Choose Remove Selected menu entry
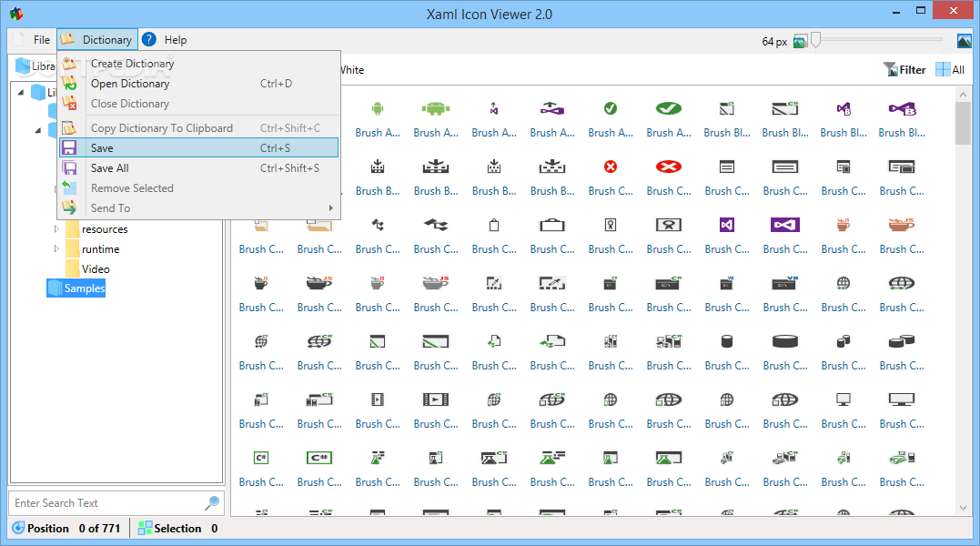 (198, 187)
